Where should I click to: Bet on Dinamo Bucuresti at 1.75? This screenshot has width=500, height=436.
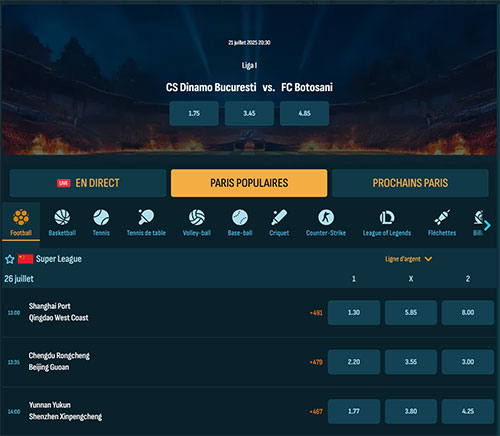(x=194, y=113)
